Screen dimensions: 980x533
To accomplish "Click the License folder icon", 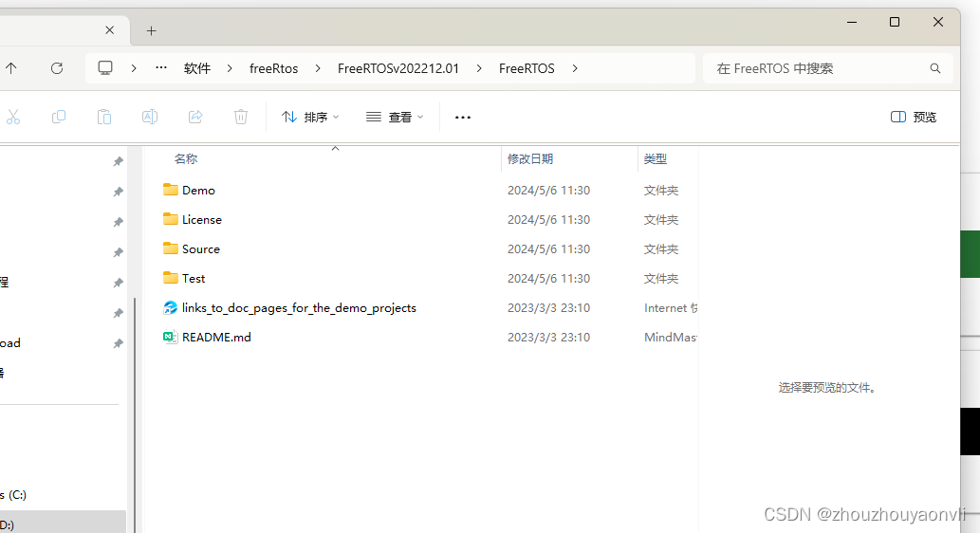I will (170, 219).
